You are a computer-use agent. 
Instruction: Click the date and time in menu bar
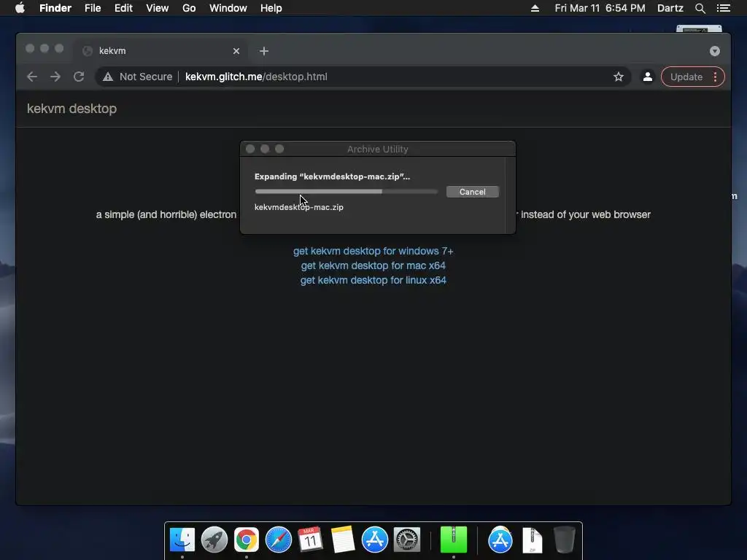600,8
